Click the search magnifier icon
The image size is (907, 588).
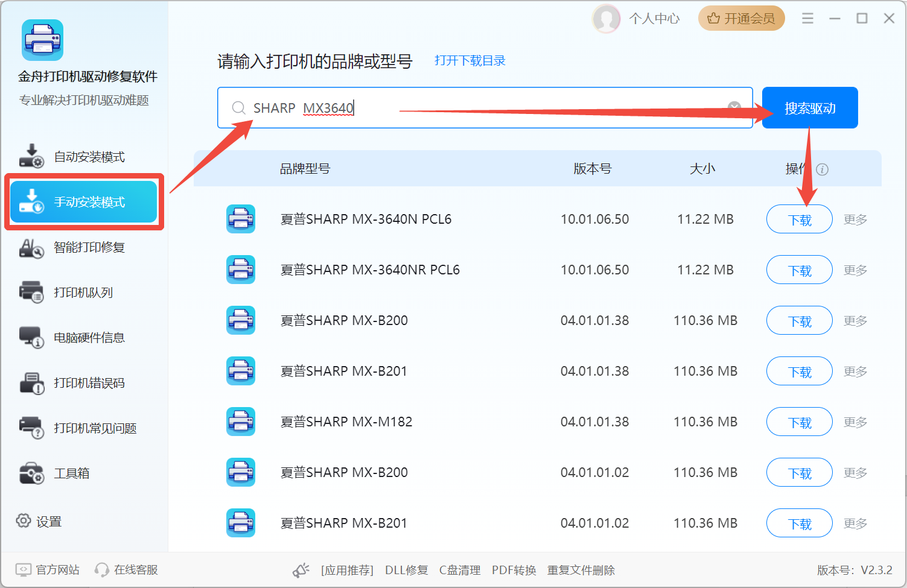[238, 108]
